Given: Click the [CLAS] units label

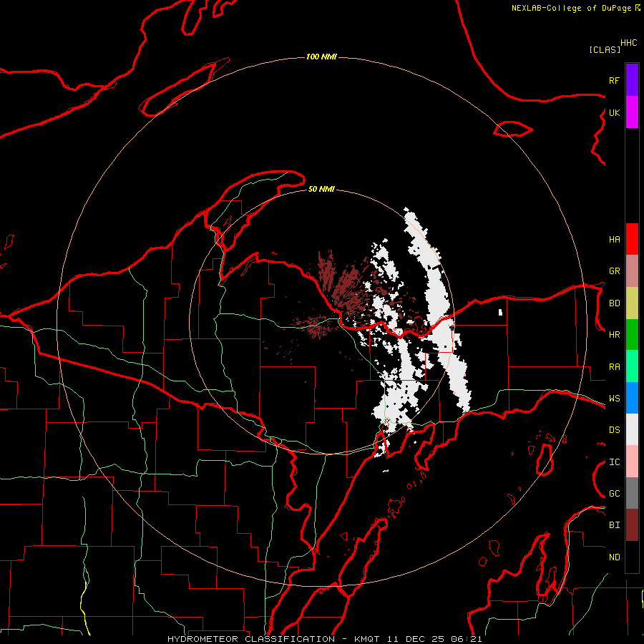Looking at the screenshot, I should pyautogui.click(x=605, y=49).
